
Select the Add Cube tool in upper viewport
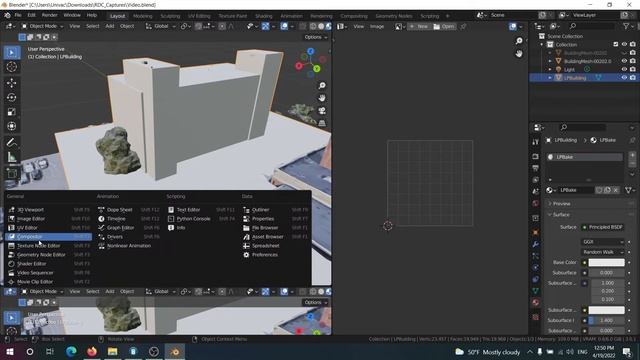[x=11, y=173]
